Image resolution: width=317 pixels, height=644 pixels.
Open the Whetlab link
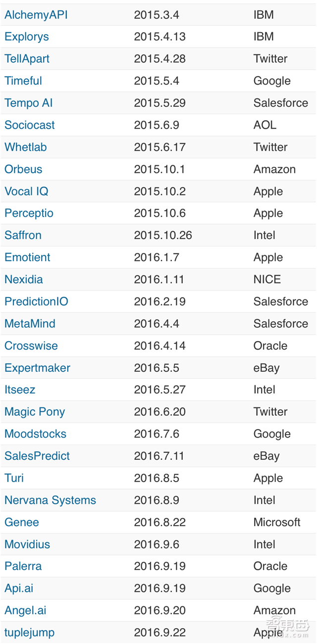26,147
